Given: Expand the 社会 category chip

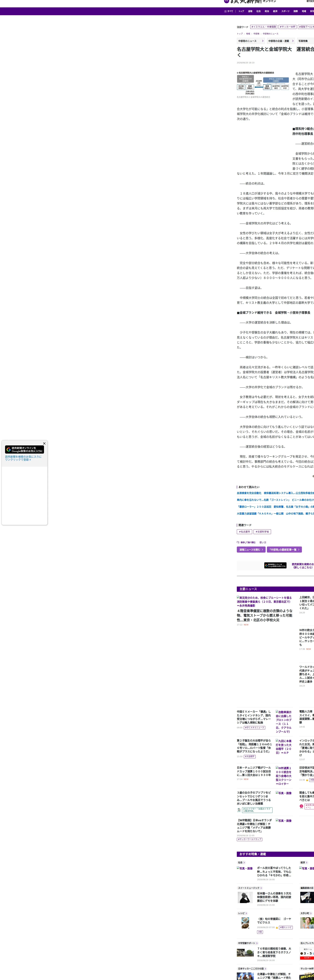Looking at the screenshot, I should (242, 862).
